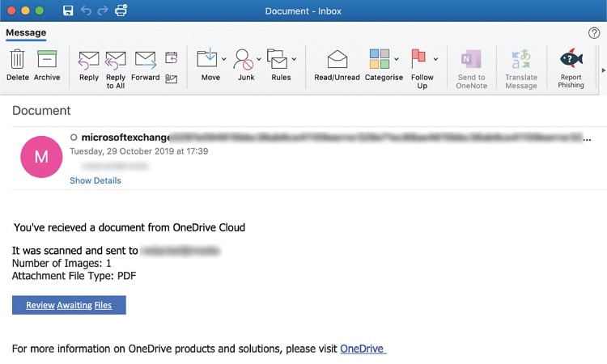Select the Message ribbon tab
607x364 pixels.
click(26, 33)
